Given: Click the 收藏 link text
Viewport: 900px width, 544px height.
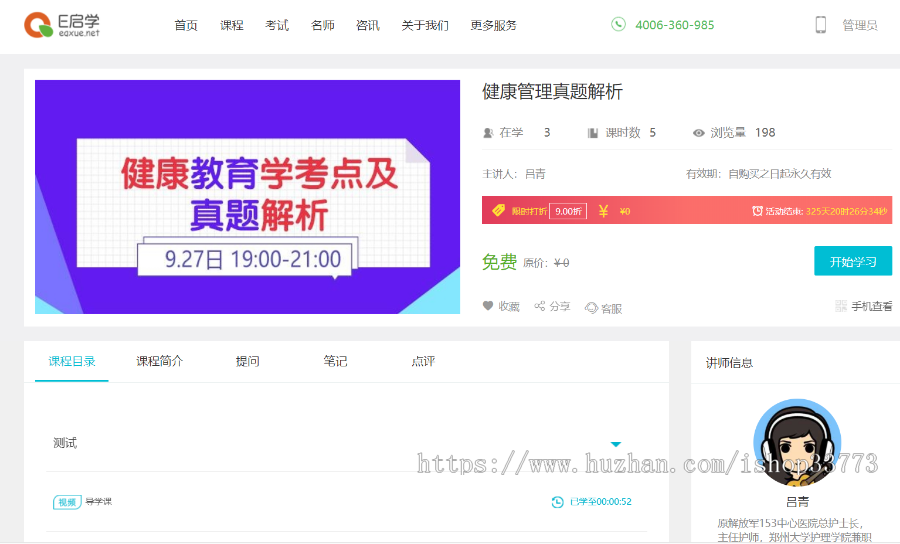Looking at the screenshot, I should click(x=509, y=307).
